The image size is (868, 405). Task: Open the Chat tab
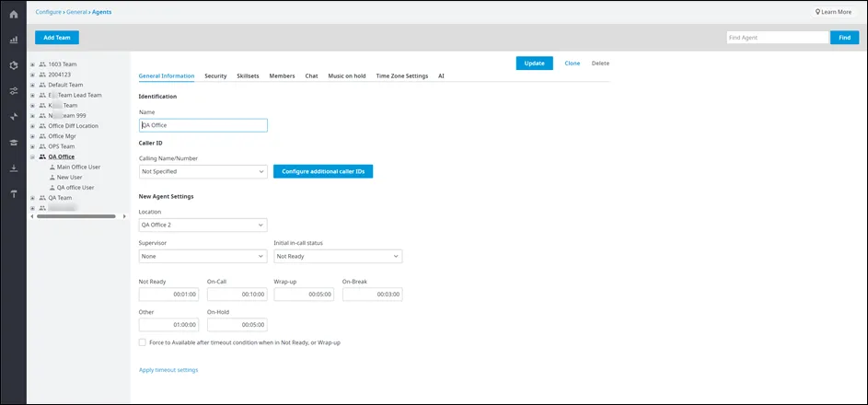tap(312, 75)
